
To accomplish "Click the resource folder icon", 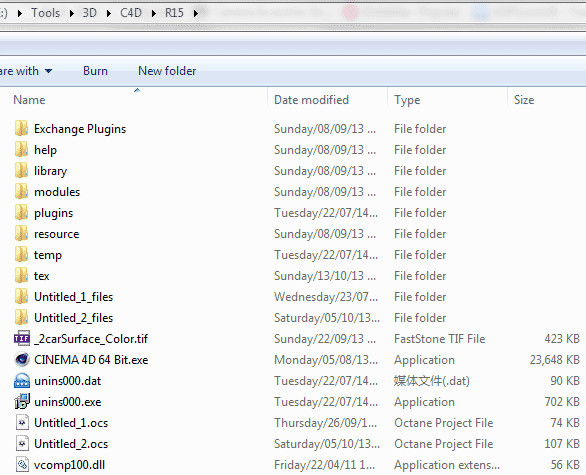I will 21,234.
